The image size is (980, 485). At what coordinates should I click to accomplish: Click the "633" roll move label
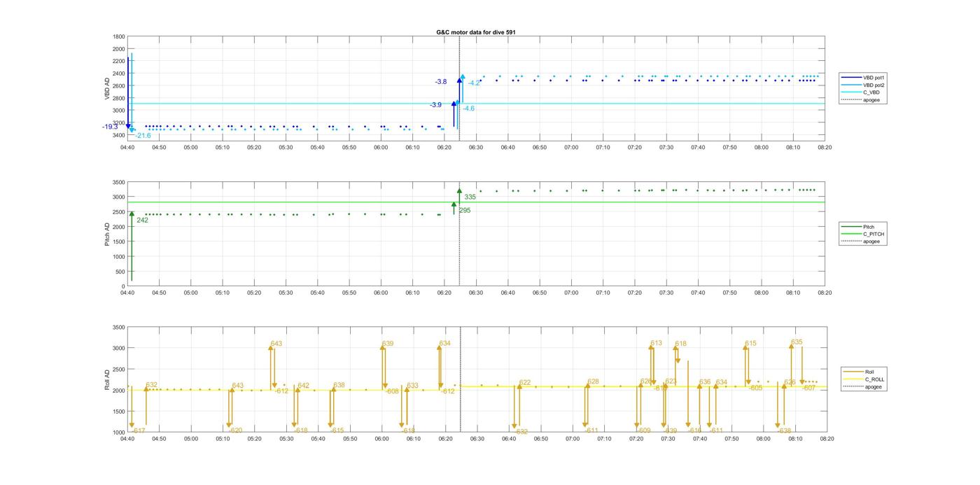412,386
